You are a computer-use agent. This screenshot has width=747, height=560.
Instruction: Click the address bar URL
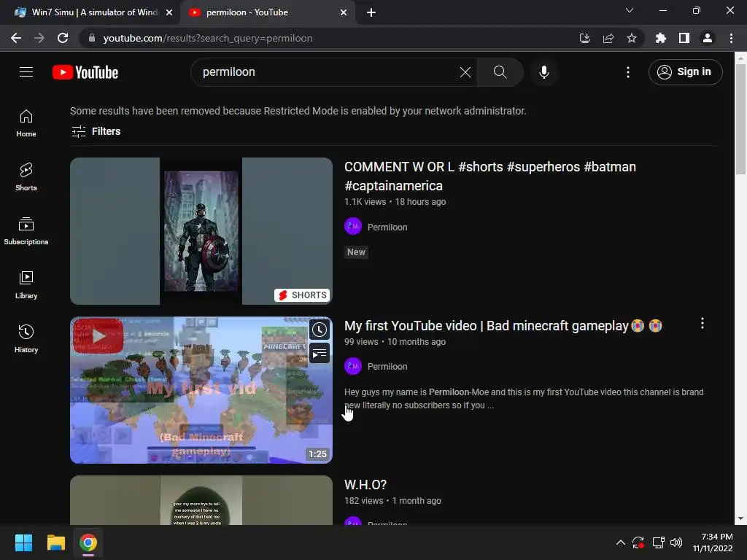coord(208,38)
